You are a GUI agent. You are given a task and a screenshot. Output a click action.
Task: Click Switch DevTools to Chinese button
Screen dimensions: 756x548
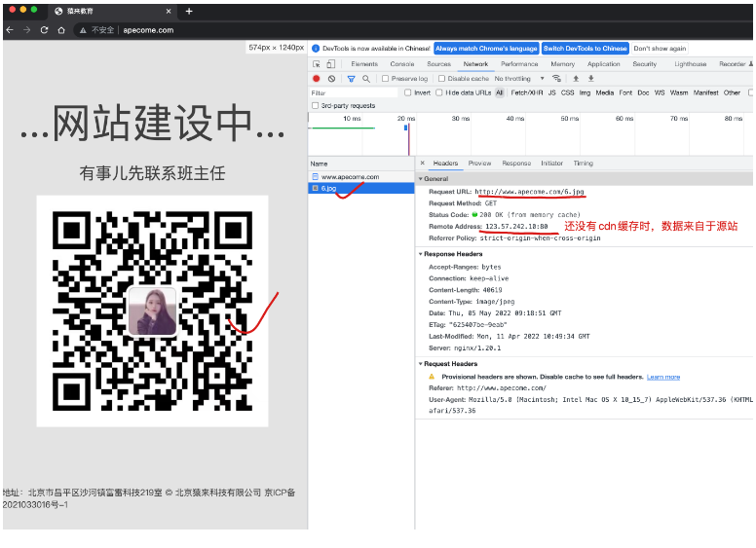click(x=585, y=48)
